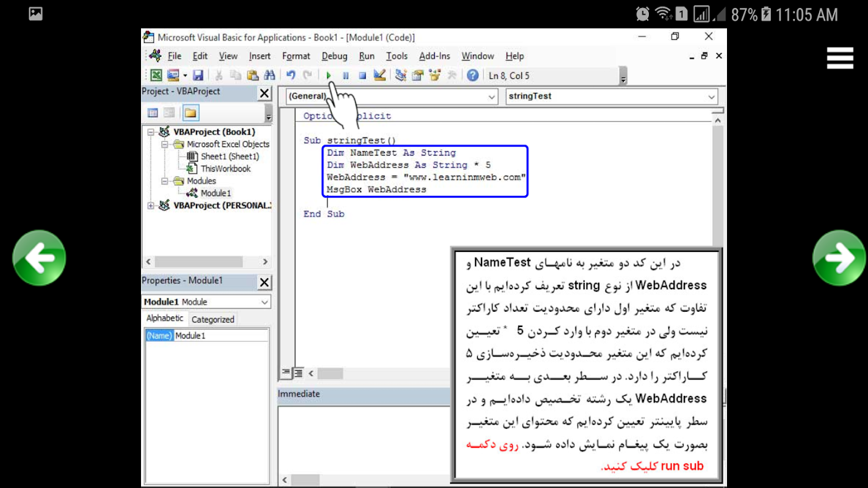The height and width of the screenshot is (488, 868).
Task: Click the Insert UserForm toolbar icon
Action: (173, 76)
